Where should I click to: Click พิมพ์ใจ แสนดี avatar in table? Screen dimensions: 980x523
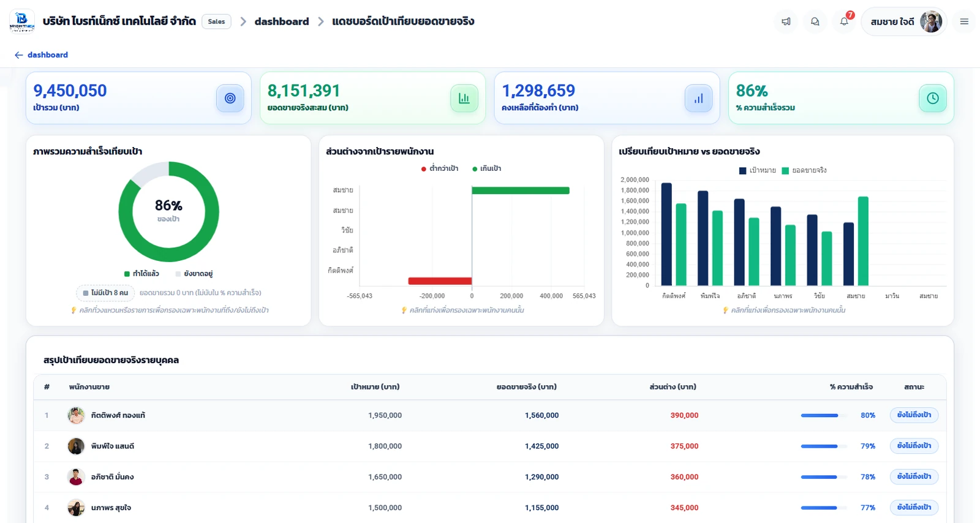pyautogui.click(x=76, y=446)
